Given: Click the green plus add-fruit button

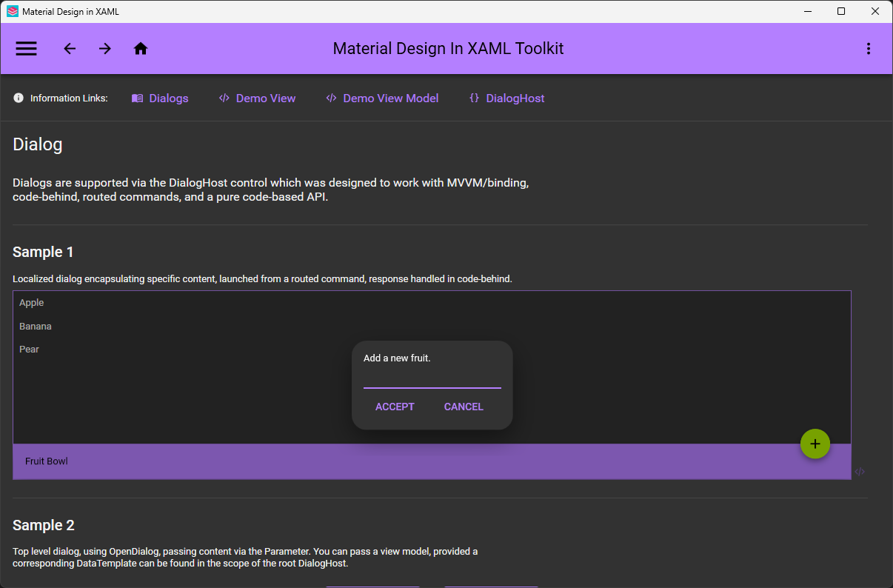Looking at the screenshot, I should click(815, 444).
